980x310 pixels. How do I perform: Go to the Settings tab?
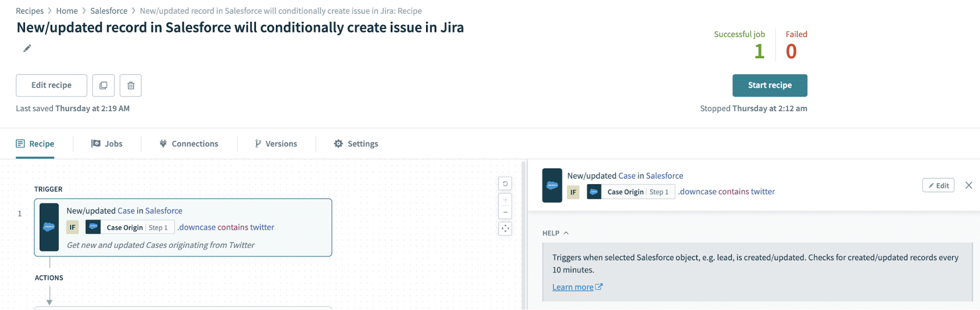click(356, 143)
